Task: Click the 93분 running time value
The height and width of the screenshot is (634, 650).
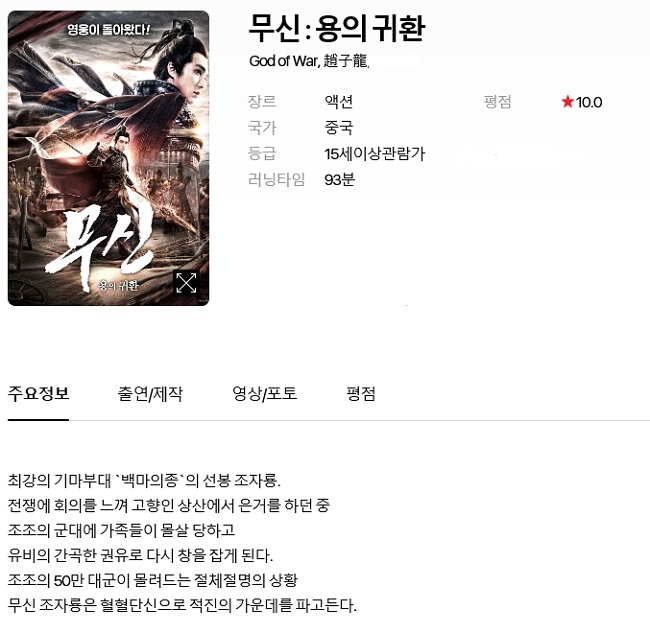Action: coord(340,180)
